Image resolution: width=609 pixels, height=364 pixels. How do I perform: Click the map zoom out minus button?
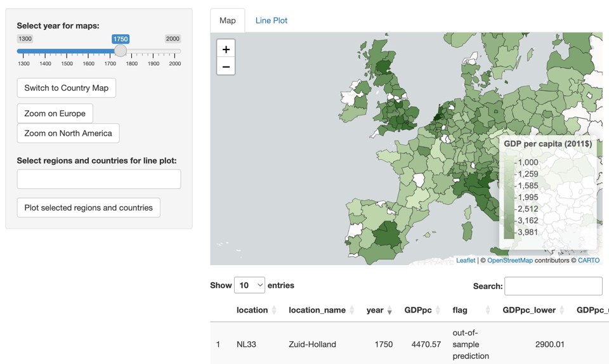click(226, 67)
